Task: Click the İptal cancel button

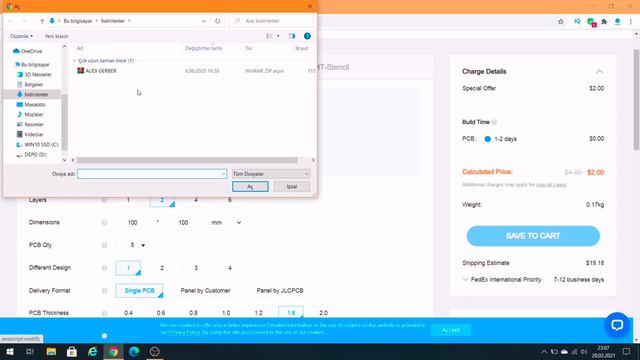Action: click(292, 187)
